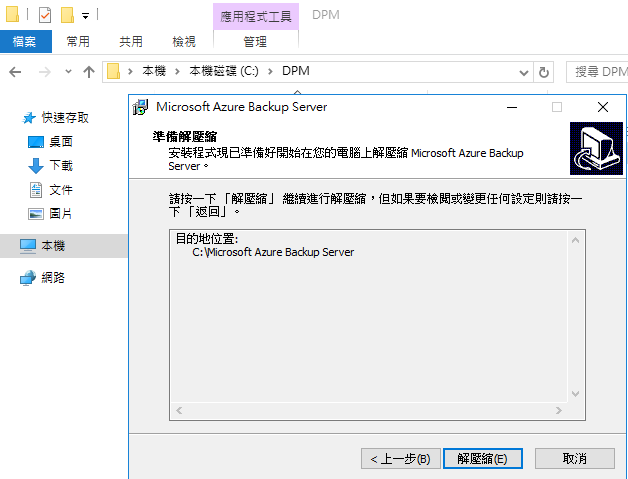The width and height of the screenshot is (628, 479).
Task: Refresh the DPM folder view
Action: click(x=543, y=72)
